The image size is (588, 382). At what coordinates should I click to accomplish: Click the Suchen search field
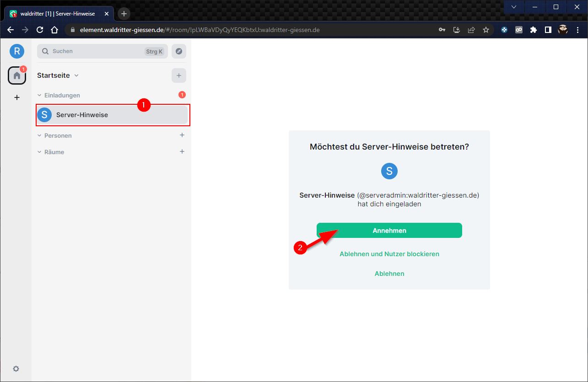96,51
